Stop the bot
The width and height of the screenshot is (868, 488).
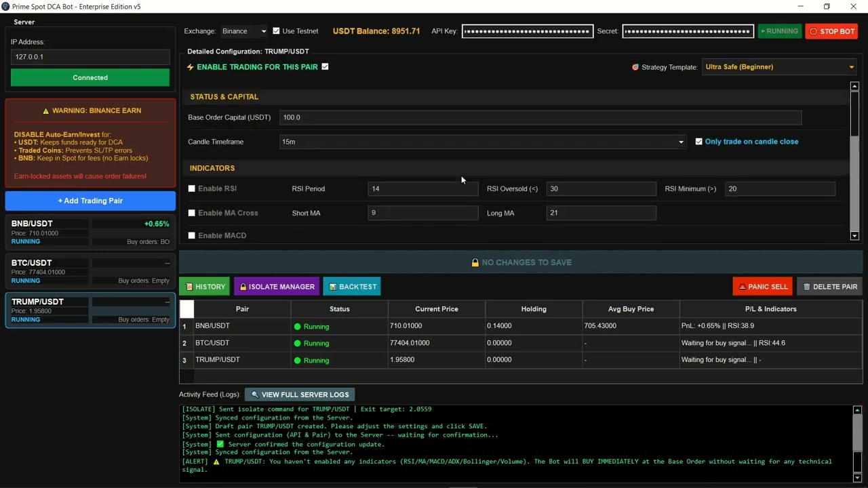click(x=832, y=31)
